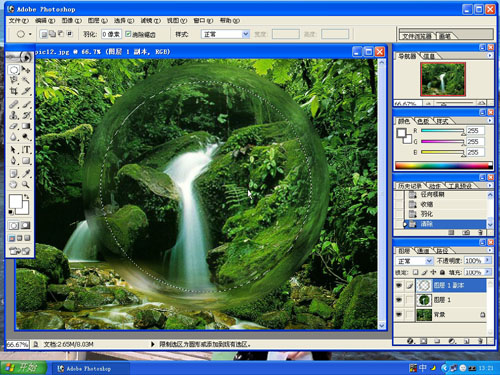Image resolution: width=500 pixels, height=375 pixels.
Task: Switch to Standard edit mode
Action: pos(14,226)
